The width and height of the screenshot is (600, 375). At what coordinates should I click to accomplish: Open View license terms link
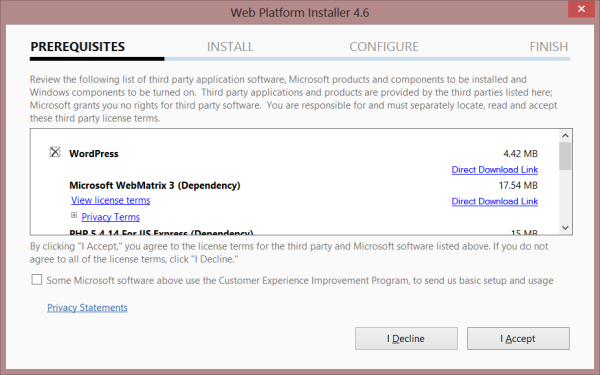[111, 200]
